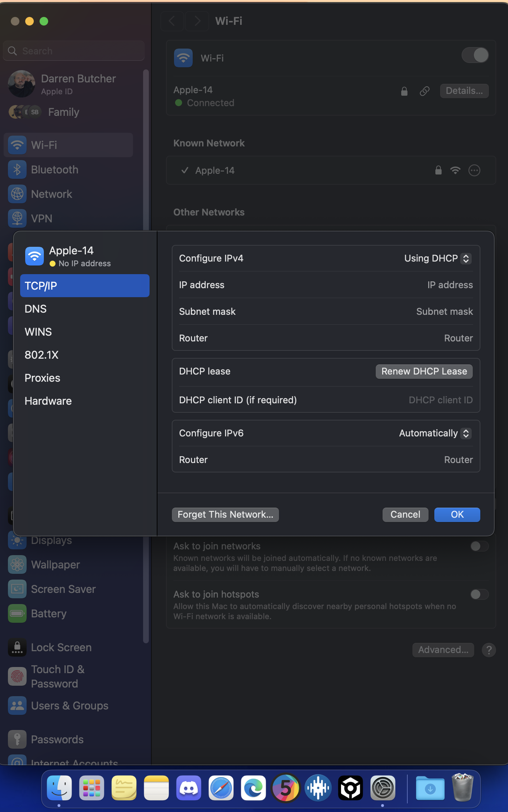The height and width of the screenshot is (812, 508).
Task: Switch to the Proxies tab
Action: [85, 378]
